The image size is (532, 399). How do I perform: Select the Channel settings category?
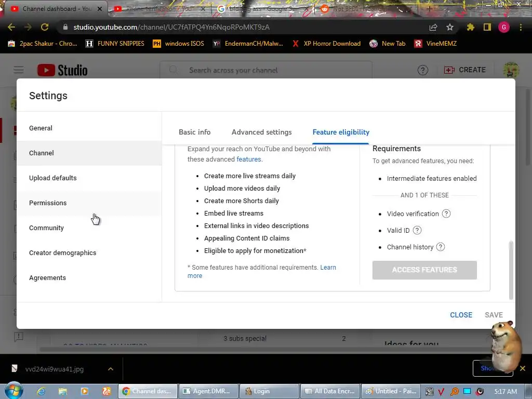(89, 153)
